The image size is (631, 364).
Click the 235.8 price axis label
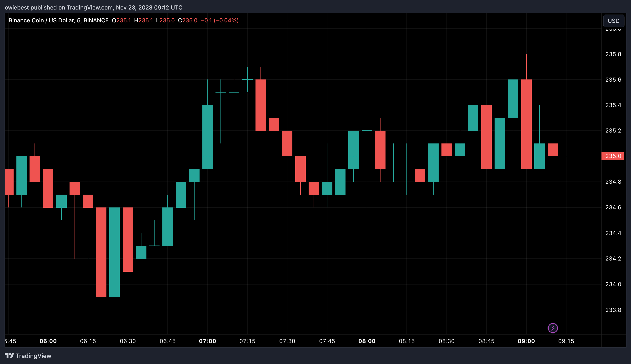[613, 54]
